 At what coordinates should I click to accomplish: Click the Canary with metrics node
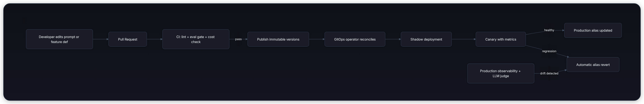tap(500, 39)
